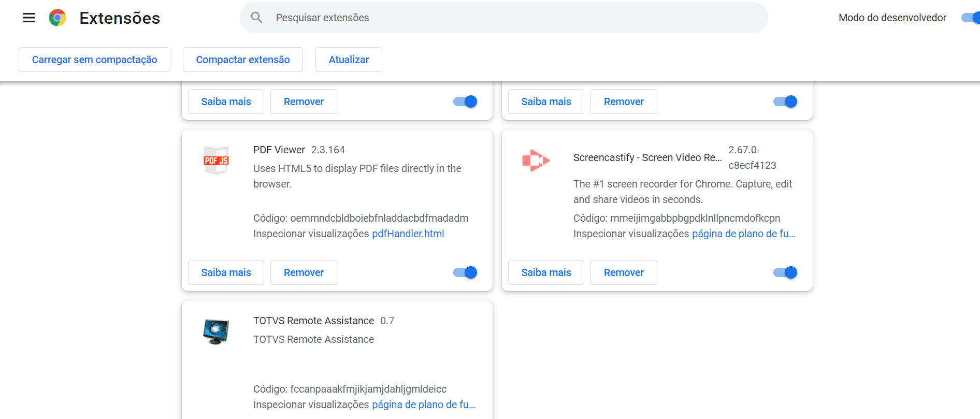Click PDF Viewer Código oemmndcbldboiebfnladdacbdfmadadm
Viewport: 980px width, 419px height.
(x=361, y=218)
